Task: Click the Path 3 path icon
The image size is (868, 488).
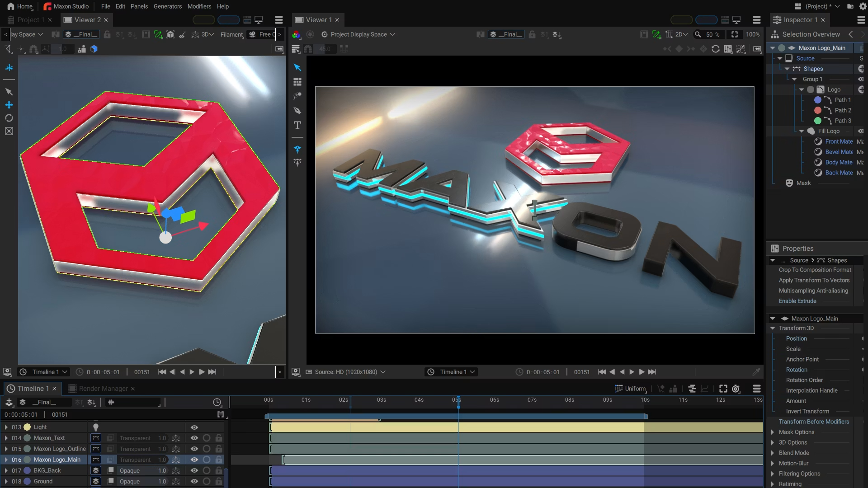Action: (828, 121)
